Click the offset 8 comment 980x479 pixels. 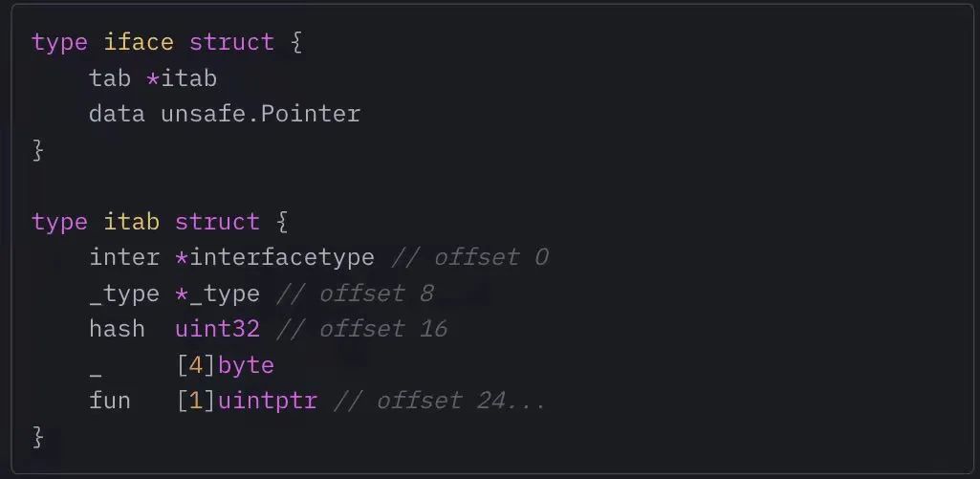[355, 294]
